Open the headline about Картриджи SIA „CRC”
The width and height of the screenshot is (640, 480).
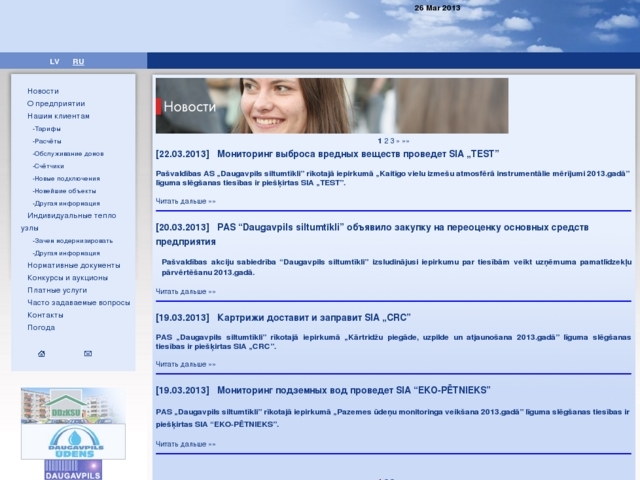(314, 318)
